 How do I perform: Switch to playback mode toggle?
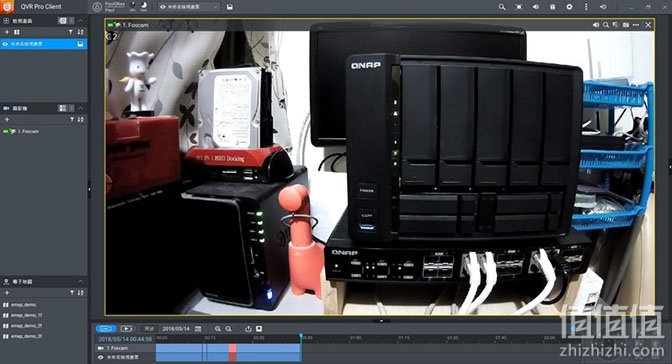127,329
